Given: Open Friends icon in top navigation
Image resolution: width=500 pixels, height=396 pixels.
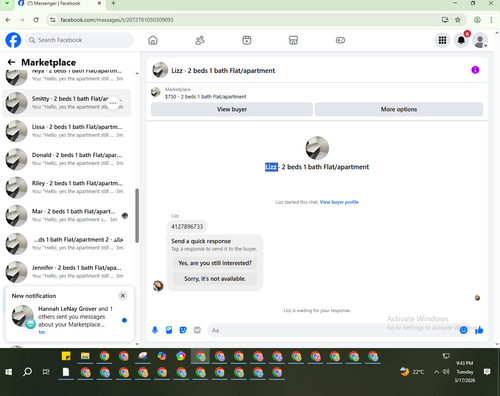Looking at the screenshot, I should (200, 40).
